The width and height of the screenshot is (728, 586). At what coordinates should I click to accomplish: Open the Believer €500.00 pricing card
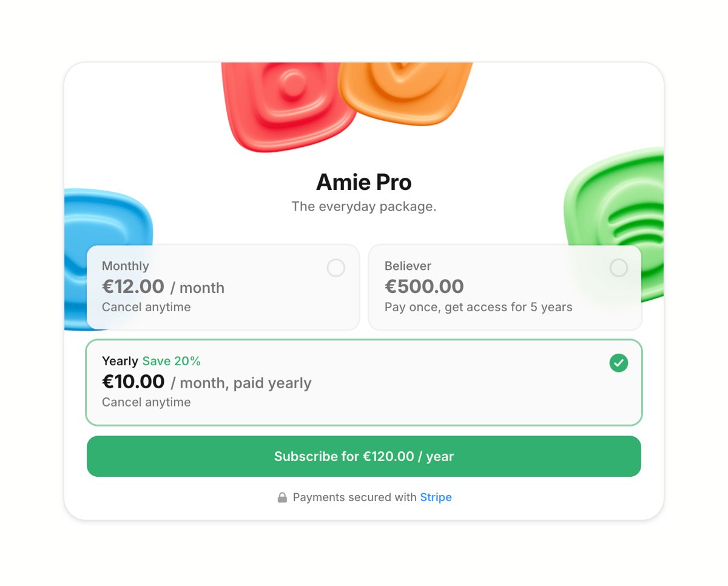[505, 287]
